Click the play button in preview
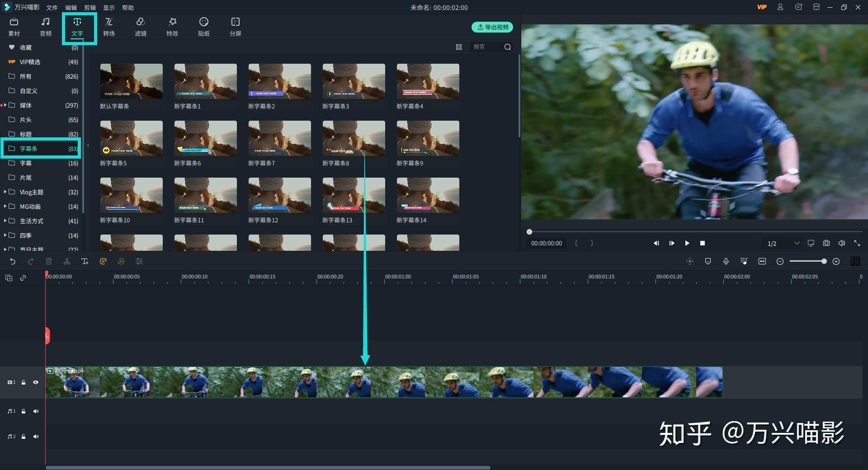 (687, 243)
